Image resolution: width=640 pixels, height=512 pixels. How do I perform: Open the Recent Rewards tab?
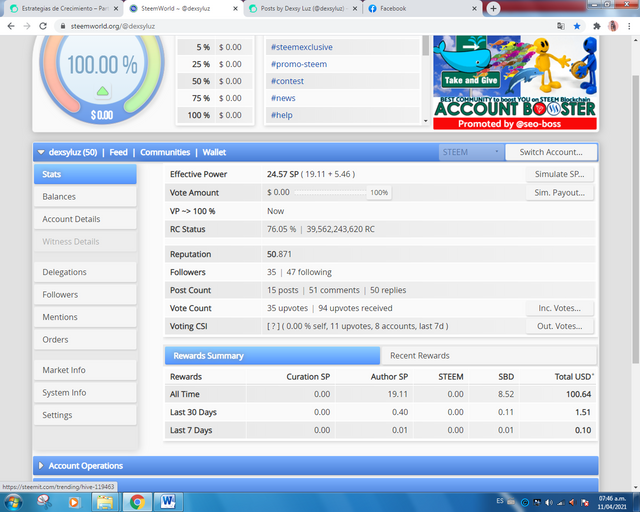488,356
